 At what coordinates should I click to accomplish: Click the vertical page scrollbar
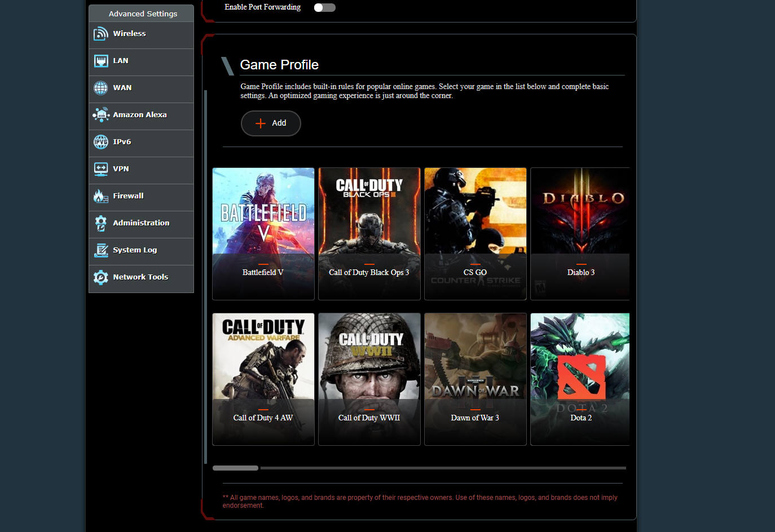[206, 277]
